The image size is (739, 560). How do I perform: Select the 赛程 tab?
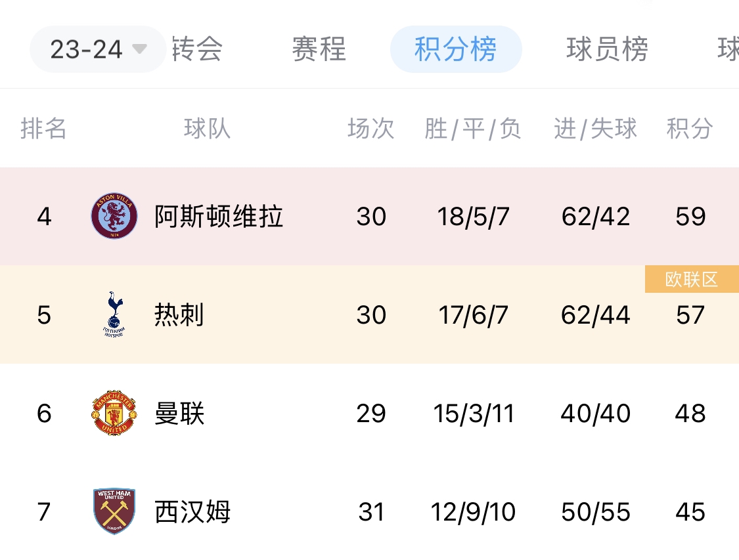[319, 49]
